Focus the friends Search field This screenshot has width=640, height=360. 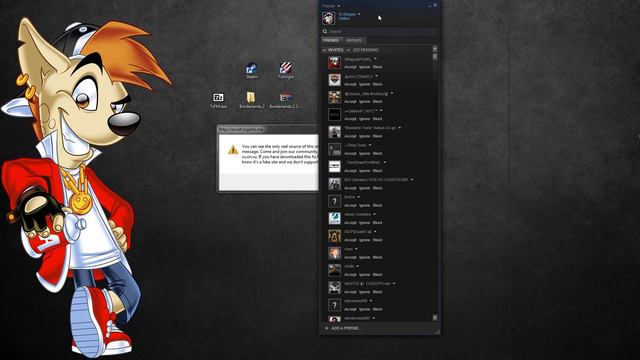coord(380,31)
